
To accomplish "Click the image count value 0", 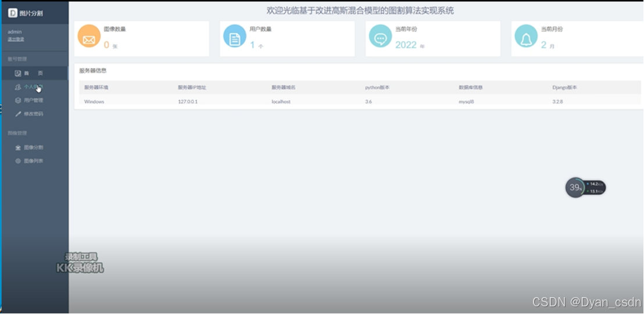I will [x=106, y=45].
